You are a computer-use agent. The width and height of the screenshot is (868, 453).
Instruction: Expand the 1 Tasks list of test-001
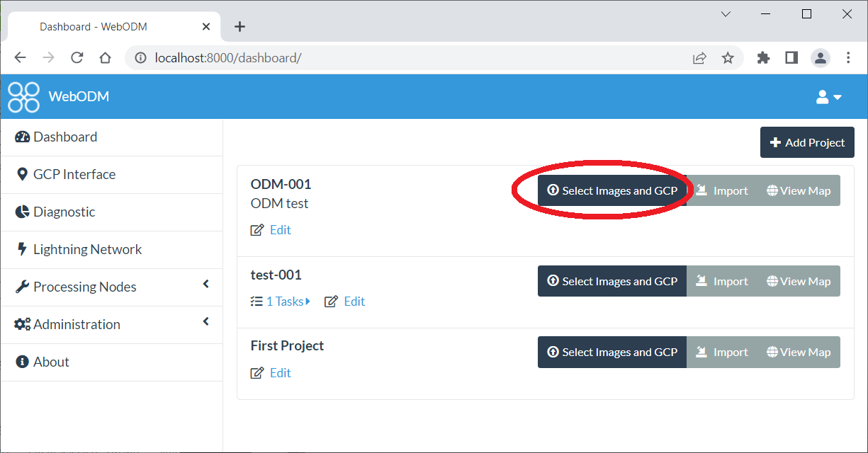[x=281, y=302]
